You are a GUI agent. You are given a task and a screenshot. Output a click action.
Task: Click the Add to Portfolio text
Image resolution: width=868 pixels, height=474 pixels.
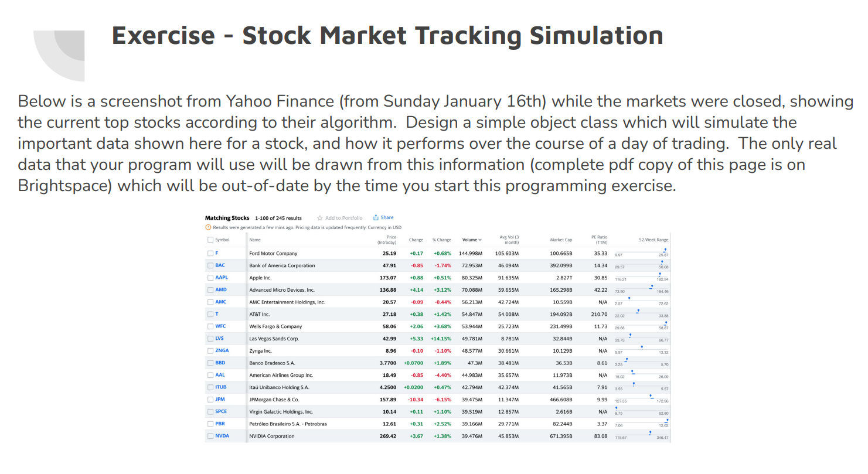[x=344, y=218]
